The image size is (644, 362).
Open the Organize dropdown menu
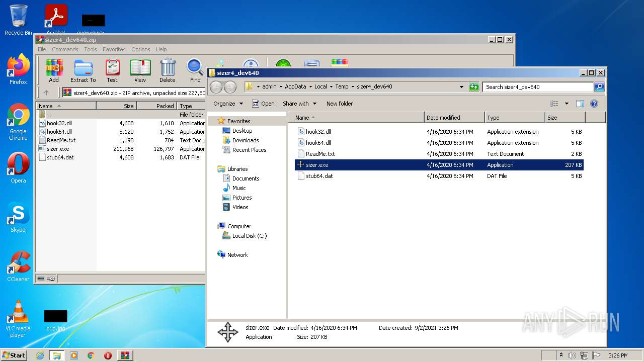pos(228,104)
